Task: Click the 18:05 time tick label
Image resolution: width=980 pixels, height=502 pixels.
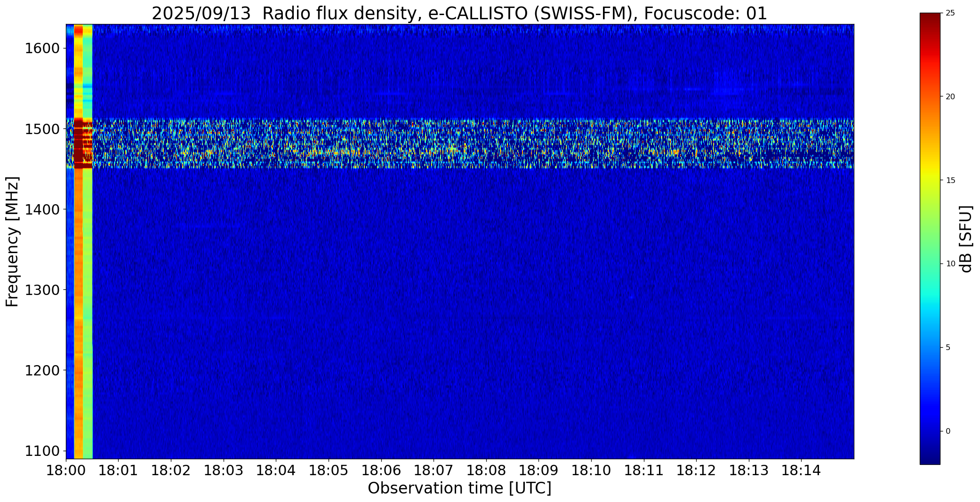Action: [329, 470]
